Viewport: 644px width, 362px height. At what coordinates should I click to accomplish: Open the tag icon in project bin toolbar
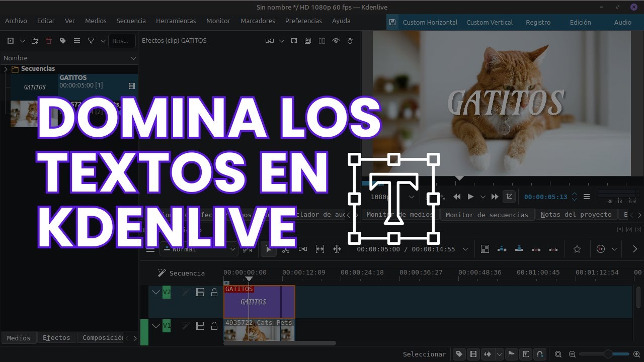pos(62,41)
